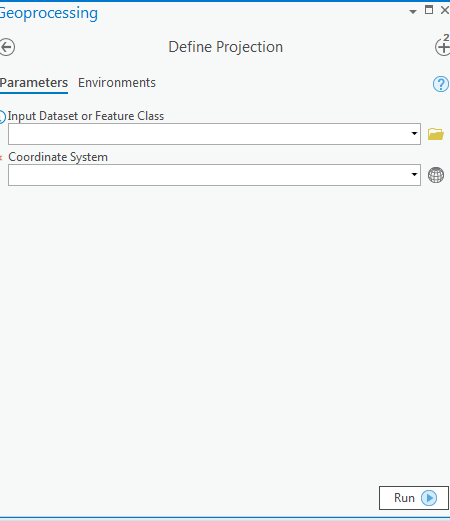Viewport: 450px width, 521px height.
Task: Float the Geoprocessing pane with square icon
Action: [429, 10]
